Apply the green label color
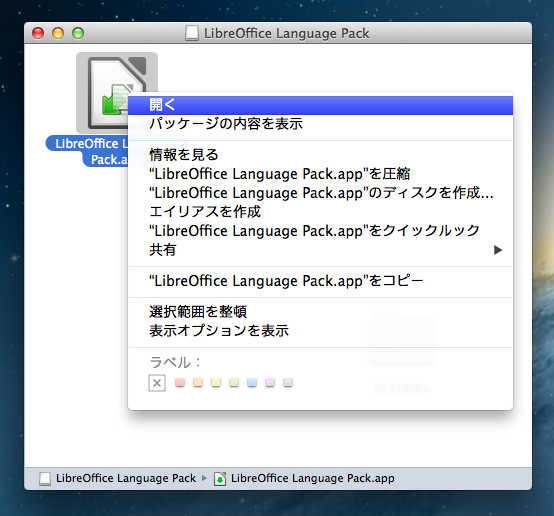 [x=234, y=383]
